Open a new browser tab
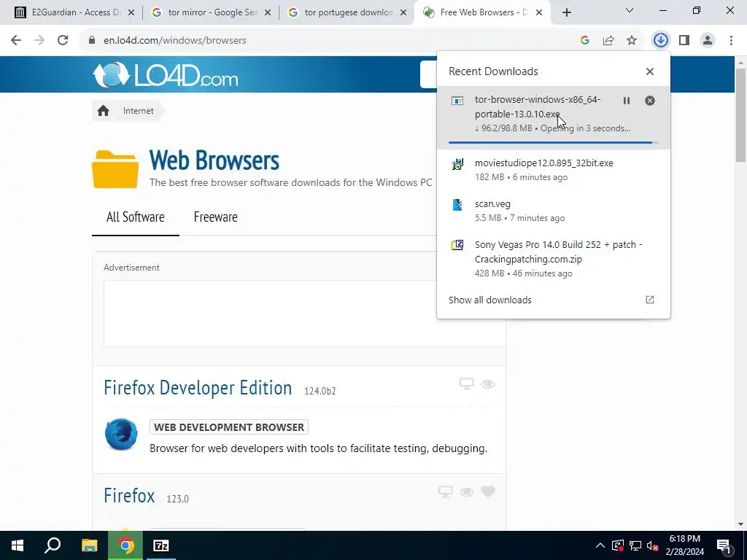This screenshot has width=747, height=560. tap(566, 13)
